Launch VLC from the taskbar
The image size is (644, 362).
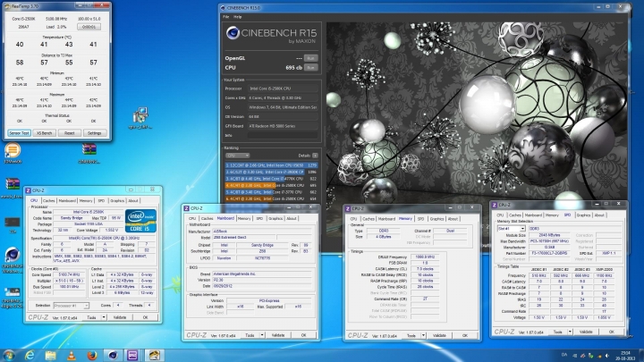tap(72, 356)
